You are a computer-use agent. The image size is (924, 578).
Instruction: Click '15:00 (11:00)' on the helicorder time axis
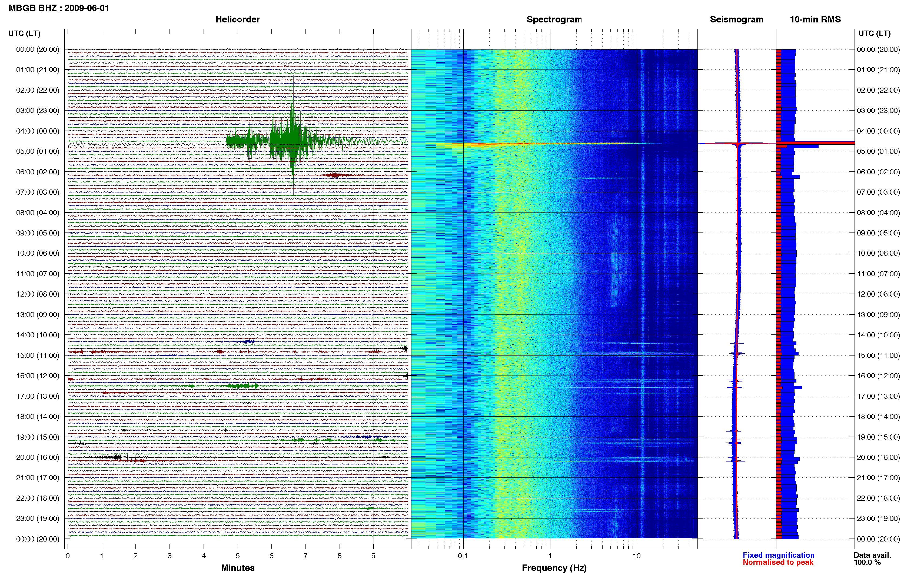[x=38, y=355]
